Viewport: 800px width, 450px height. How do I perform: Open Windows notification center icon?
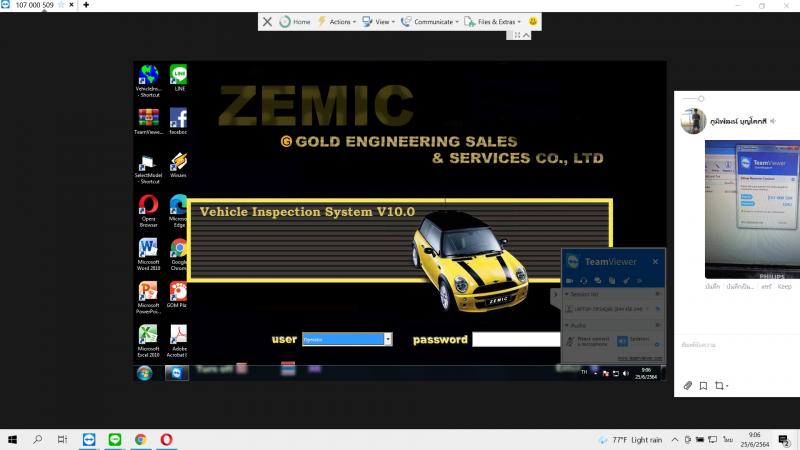coord(784,440)
